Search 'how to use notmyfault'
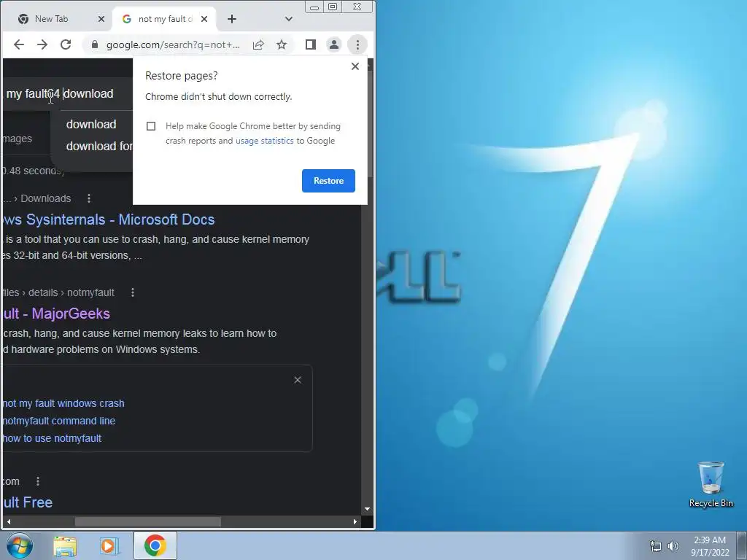The image size is (747, 560). (x=52, y=438)
